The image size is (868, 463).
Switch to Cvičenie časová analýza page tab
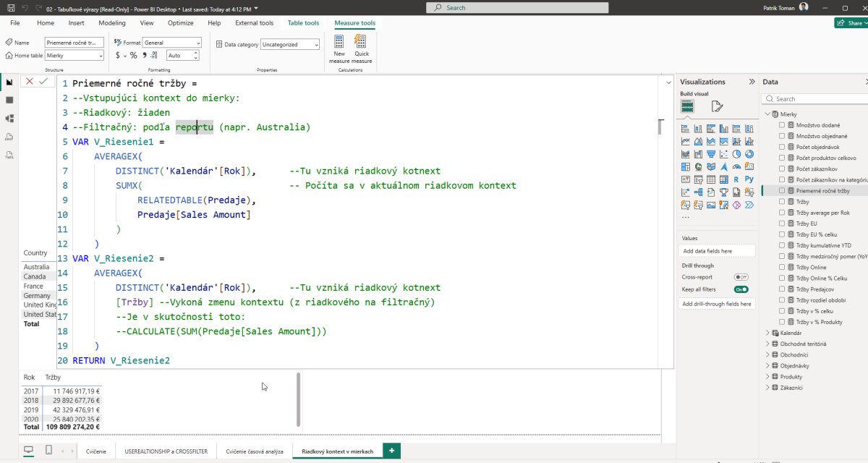[x=254, y=451]
